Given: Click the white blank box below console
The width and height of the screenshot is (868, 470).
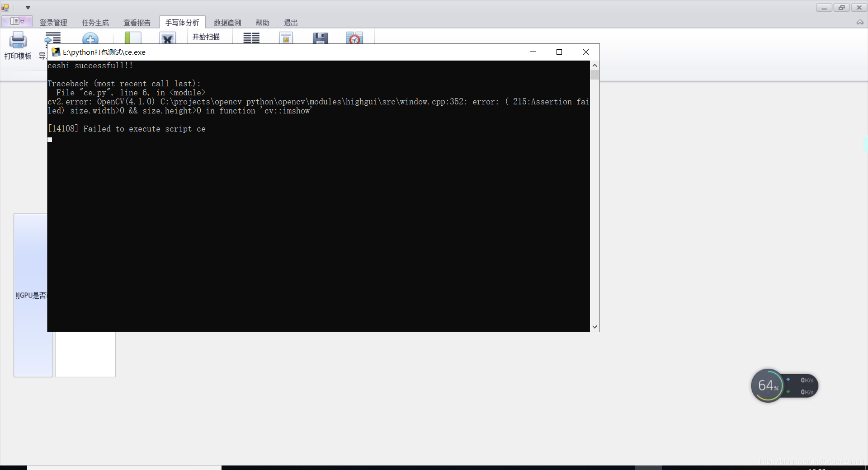Looking at the screenshot, I should pyautogui.click(x=85, y=355).
